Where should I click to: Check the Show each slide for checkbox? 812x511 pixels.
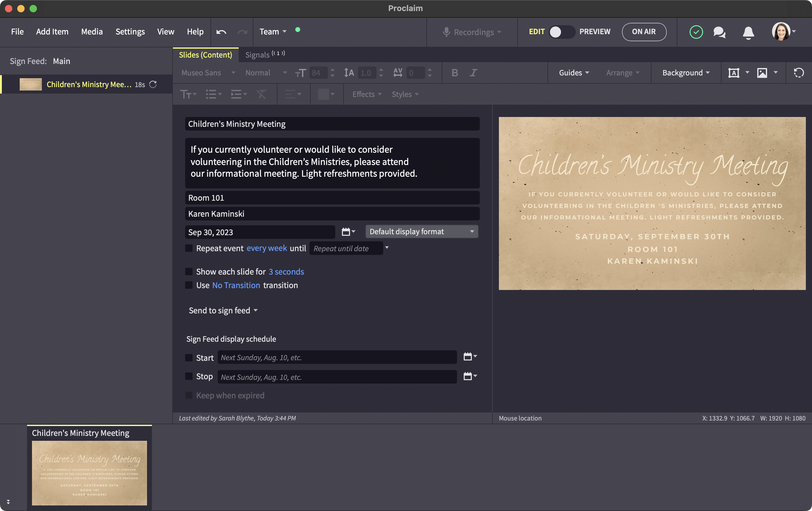pos(189,272)
